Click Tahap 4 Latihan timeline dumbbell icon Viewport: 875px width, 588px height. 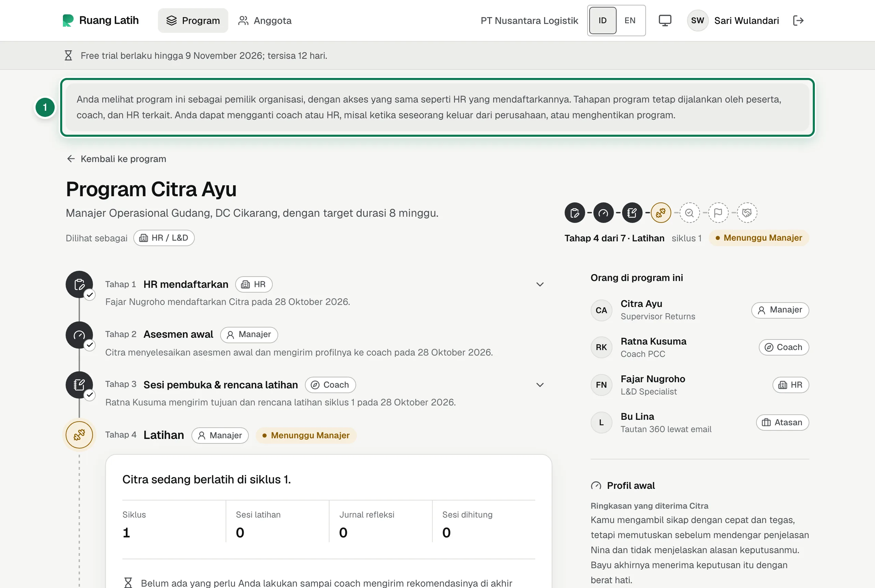pyautogui.click(x=79, y=435)
